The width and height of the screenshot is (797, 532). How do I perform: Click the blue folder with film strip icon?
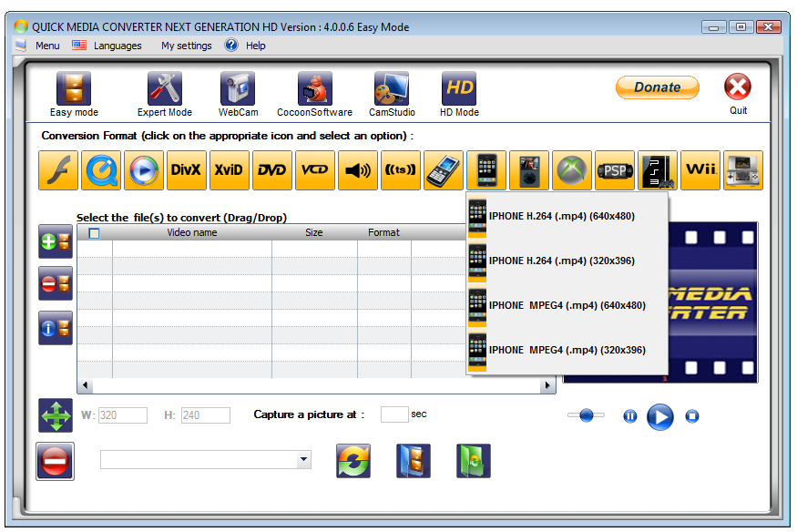point(414,461)
